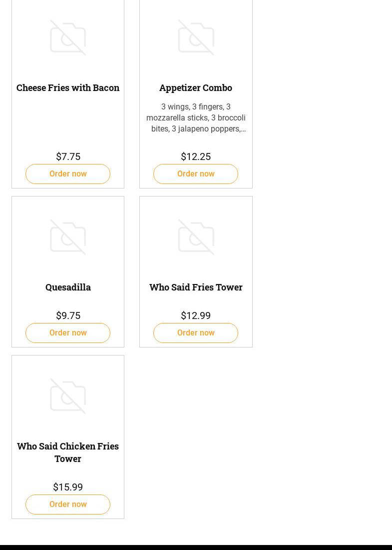Click the $12.25 Appetizer Combo price

coord(196,156)
